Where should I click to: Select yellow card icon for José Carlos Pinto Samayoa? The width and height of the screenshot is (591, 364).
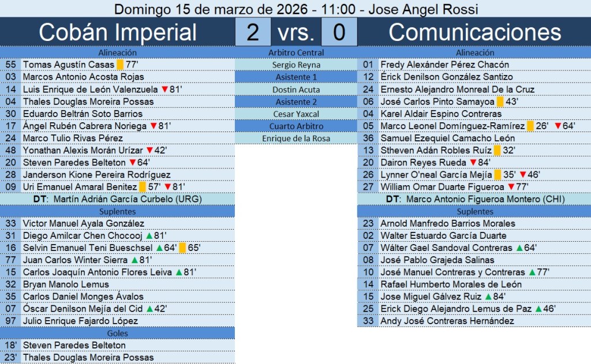pos(500,102)
